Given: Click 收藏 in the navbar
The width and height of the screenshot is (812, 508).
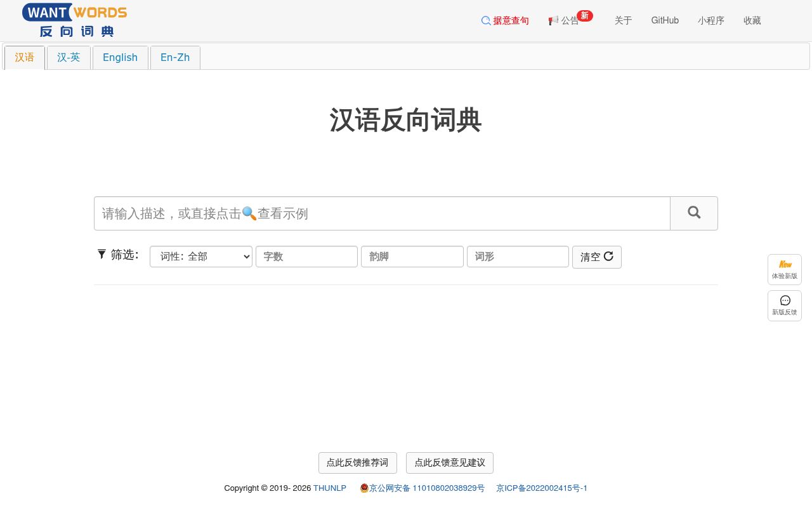Looking at the screenshot, I should (752, 21).
